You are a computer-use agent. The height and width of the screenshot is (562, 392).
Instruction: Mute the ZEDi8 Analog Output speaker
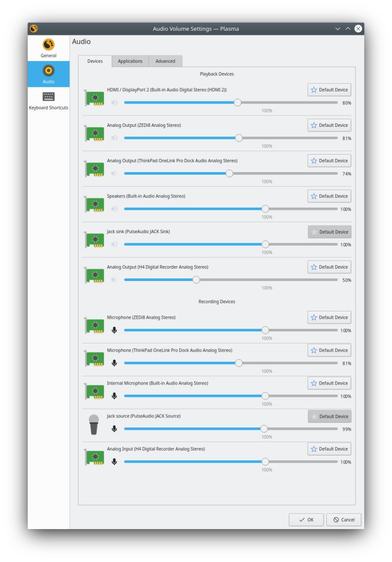pos(115,138)
